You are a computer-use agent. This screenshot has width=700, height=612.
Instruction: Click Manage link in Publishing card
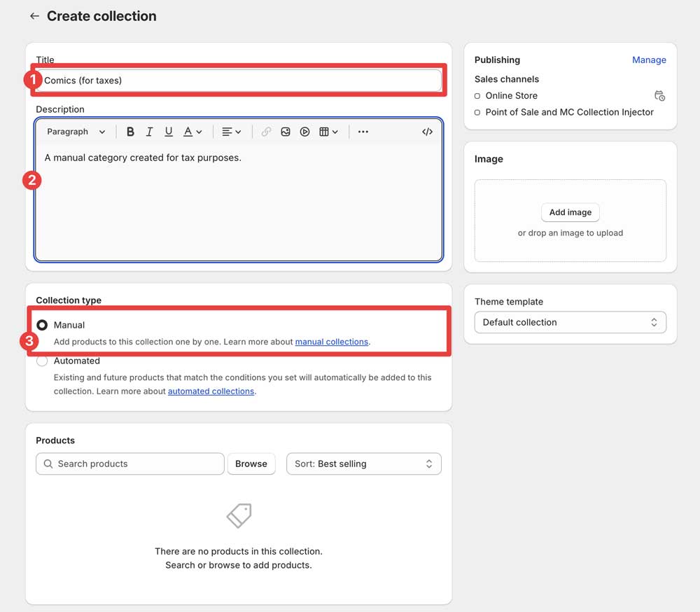click(x=649, y=60)
